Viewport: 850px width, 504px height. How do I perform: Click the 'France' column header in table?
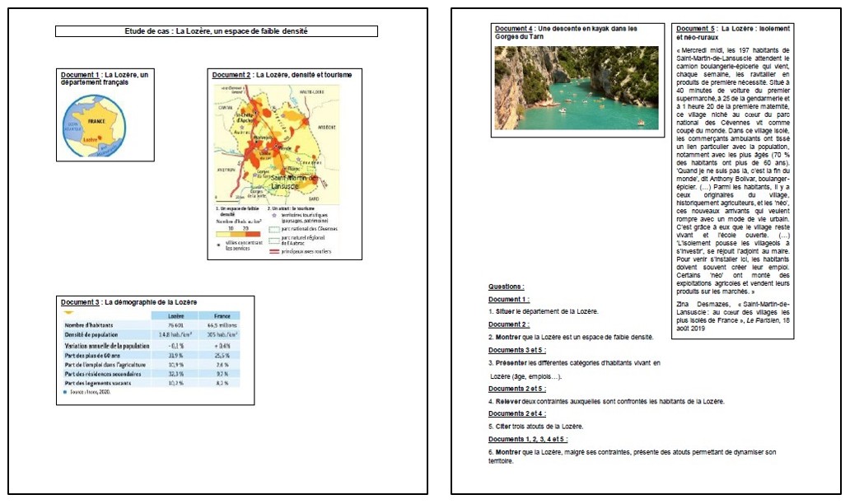[x=221, y=315]
